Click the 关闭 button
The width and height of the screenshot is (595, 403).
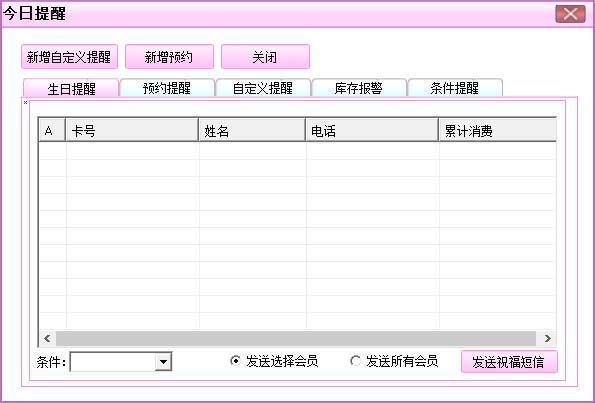[x=265, y=57]
